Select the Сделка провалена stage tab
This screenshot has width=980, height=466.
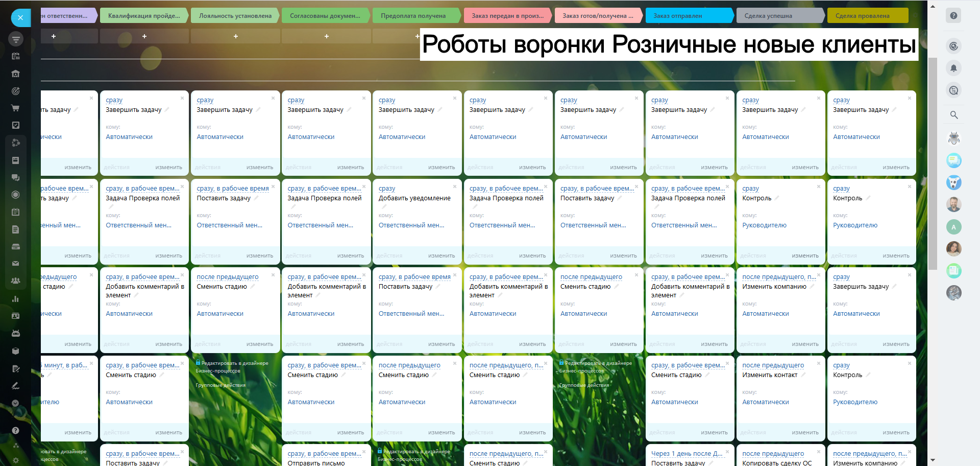coord(868,16)
